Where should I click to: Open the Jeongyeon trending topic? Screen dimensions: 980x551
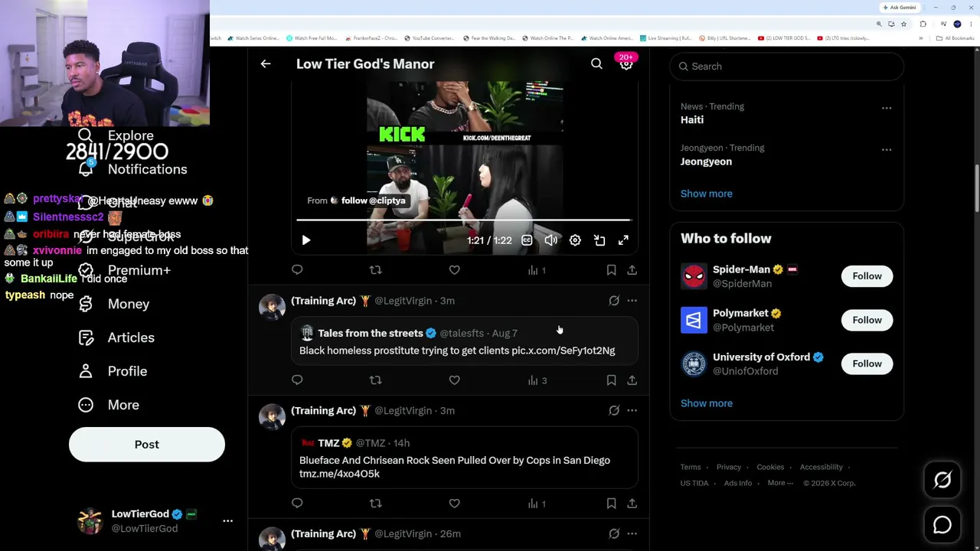[x=706, y=161]
